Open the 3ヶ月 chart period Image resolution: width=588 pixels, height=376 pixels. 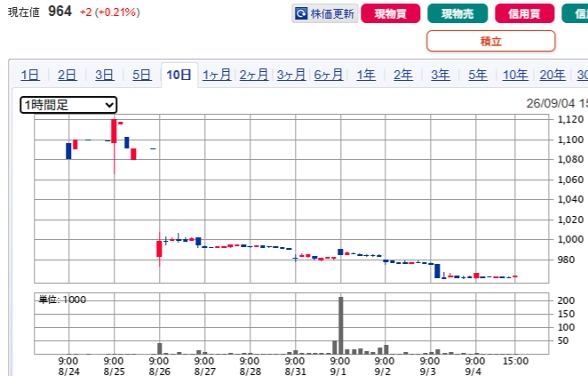coord(291,75)
